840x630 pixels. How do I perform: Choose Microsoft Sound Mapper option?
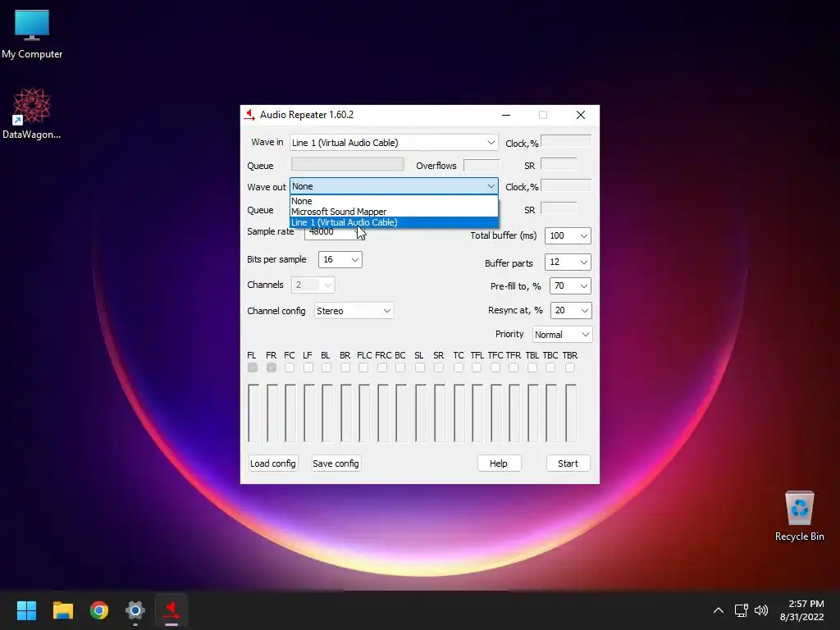pyautogui.click(x=394, y=212)
